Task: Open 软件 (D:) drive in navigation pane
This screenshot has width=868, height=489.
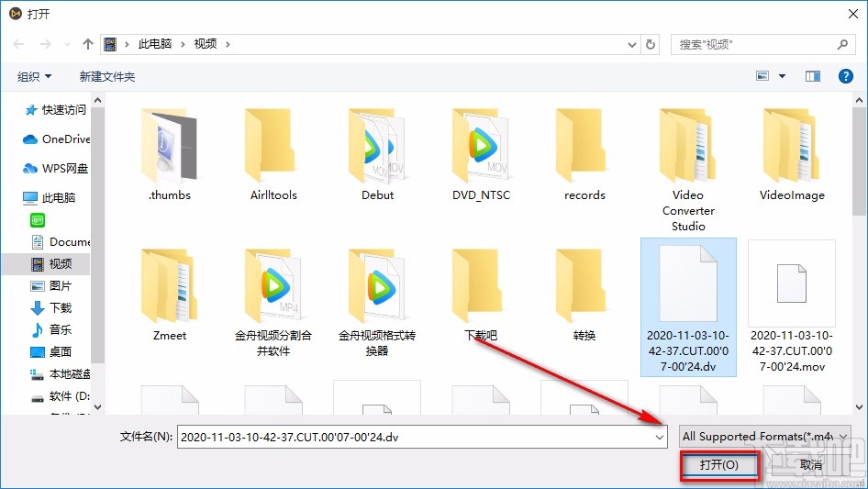Action: tap(61, 396)
